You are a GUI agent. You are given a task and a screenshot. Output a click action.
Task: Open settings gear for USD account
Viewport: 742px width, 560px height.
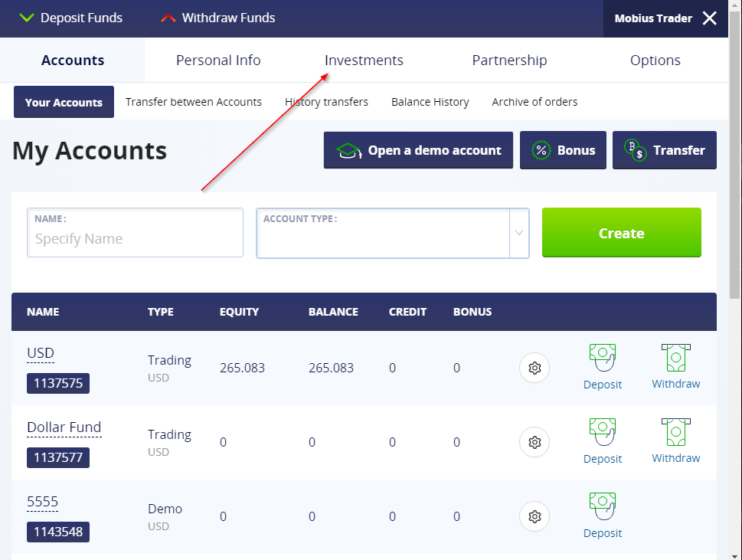click(x=534, y=368)
